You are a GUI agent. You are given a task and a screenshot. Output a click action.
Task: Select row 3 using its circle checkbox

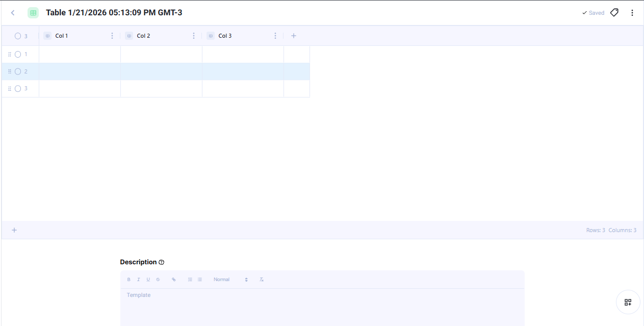tap(18, 89)
